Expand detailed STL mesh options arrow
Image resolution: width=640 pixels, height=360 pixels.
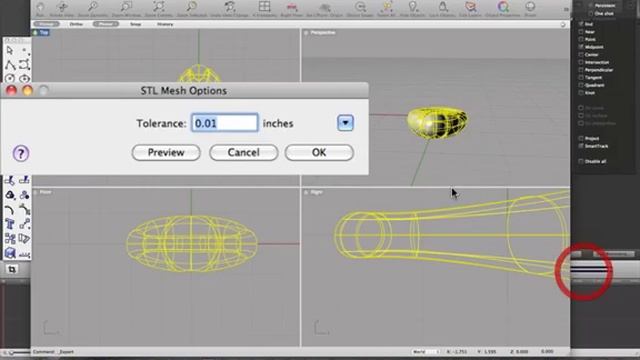point(345,123)
